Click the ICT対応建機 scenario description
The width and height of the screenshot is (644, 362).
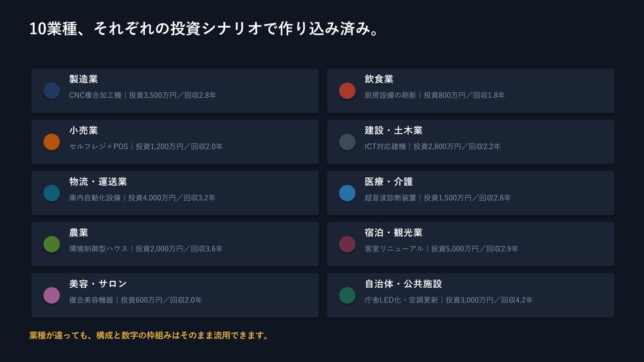433,146
